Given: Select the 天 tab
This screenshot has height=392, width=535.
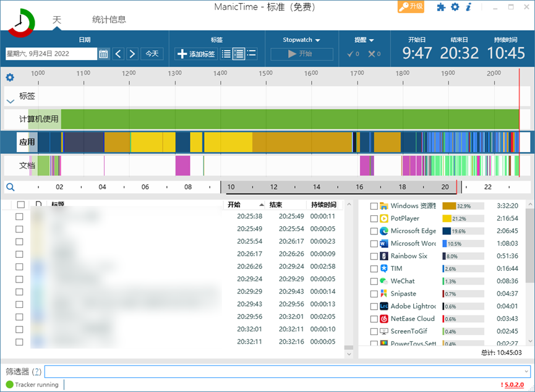Looking at the screenshot, I should click(x=57, y=20).
